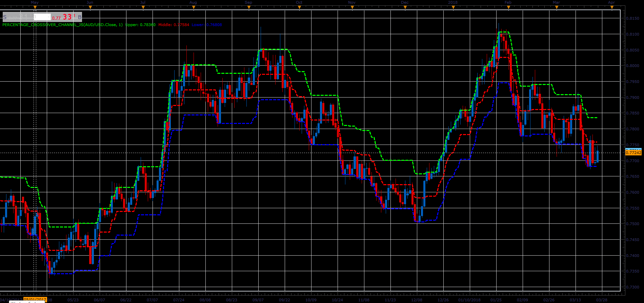
Task: Click the 11/08 date axis label
Action: click(364, 300)
